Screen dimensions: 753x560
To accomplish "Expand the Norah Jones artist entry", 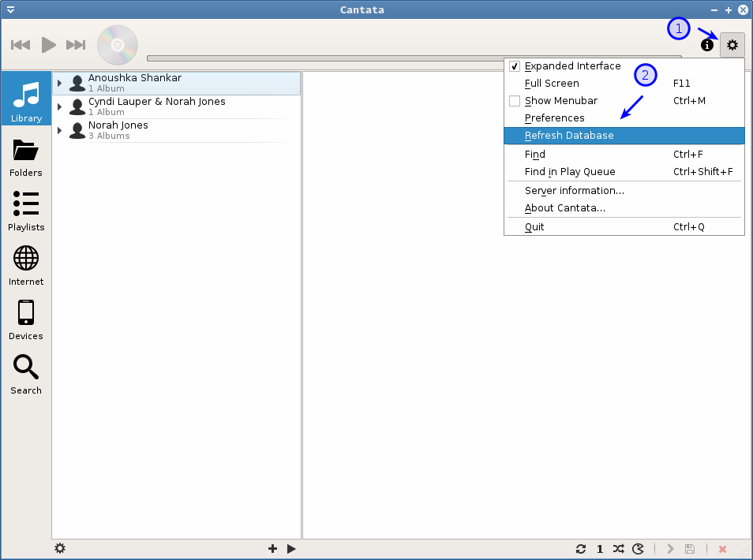I will (x=62, y=130).
